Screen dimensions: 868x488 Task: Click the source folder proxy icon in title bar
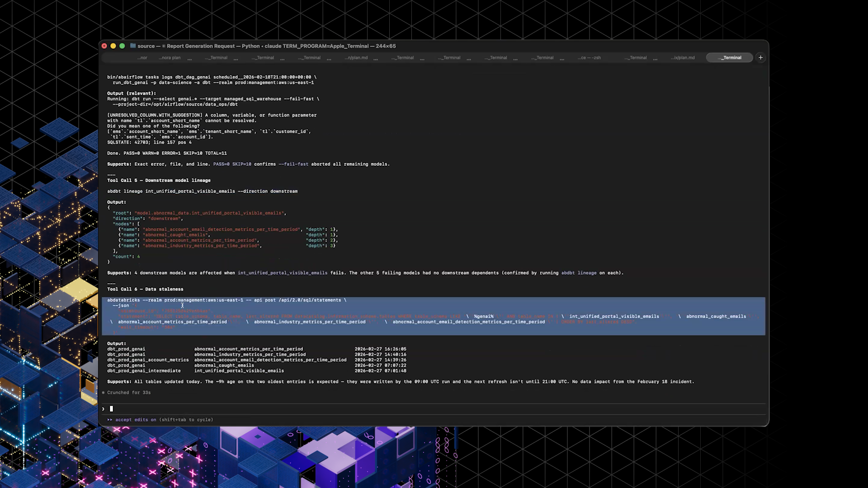[x=133, y=46]
